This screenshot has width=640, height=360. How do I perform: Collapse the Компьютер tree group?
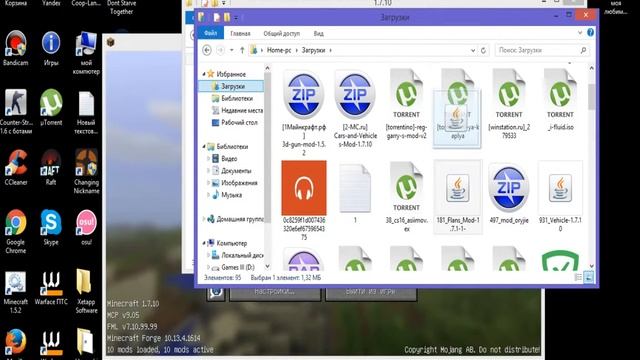click(204, 243)
